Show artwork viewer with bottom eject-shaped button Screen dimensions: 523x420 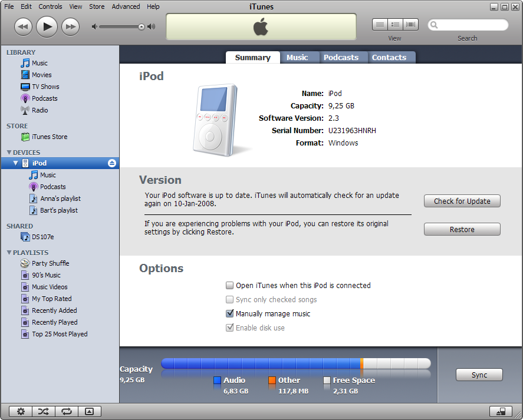click(90, 411)
